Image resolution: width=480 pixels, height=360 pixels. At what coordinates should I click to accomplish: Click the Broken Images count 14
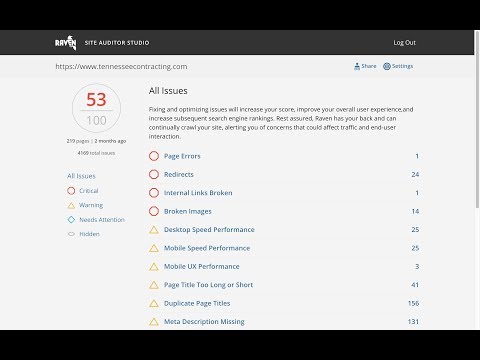click(x=415, y=211)
